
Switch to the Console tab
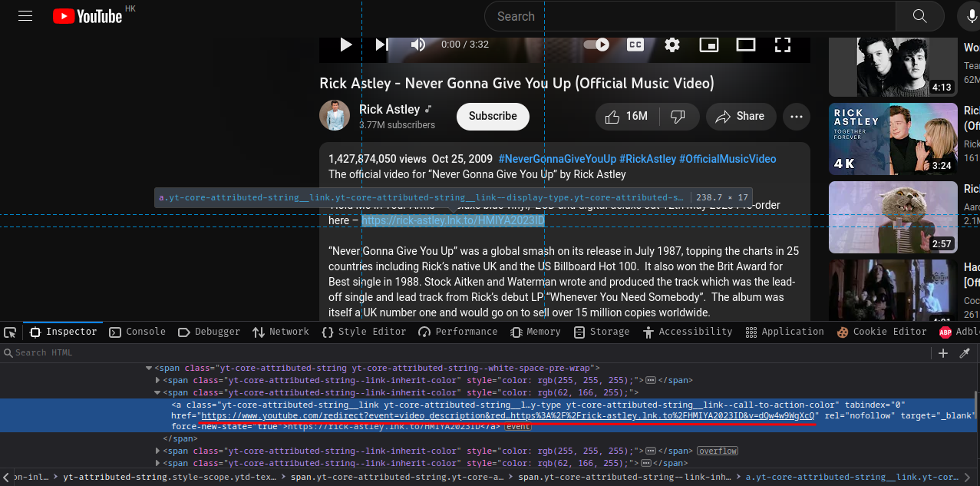tap(137, 332)
